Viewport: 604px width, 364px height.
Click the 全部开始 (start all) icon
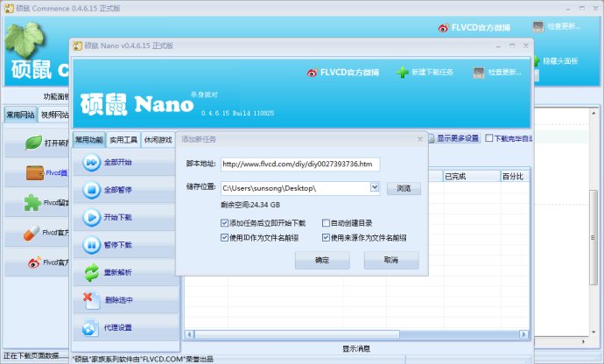(x=91, y=162)
